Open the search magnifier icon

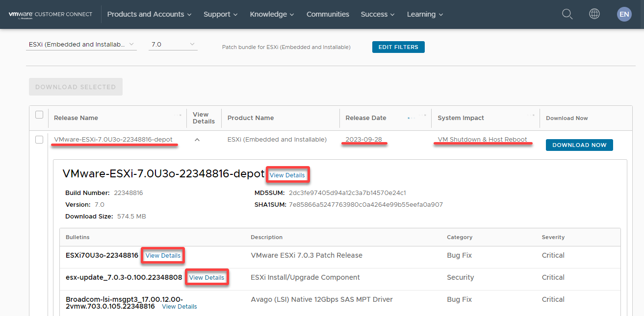coord(567,14)
